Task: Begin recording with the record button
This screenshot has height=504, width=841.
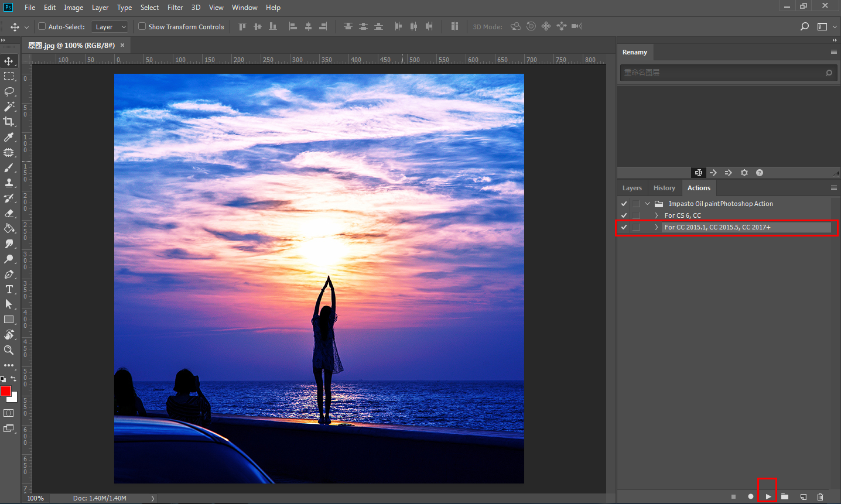Action: pos(750,496)
